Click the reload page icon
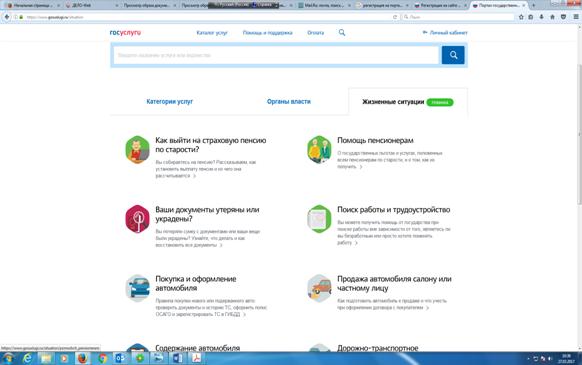The image size is (582, 365). pos(395,17)
